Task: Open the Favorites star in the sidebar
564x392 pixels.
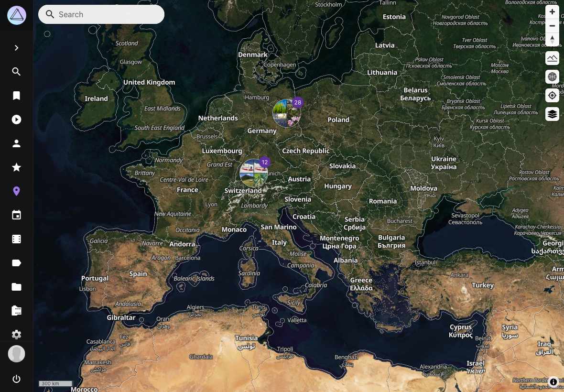Action: tap(17, 167)
